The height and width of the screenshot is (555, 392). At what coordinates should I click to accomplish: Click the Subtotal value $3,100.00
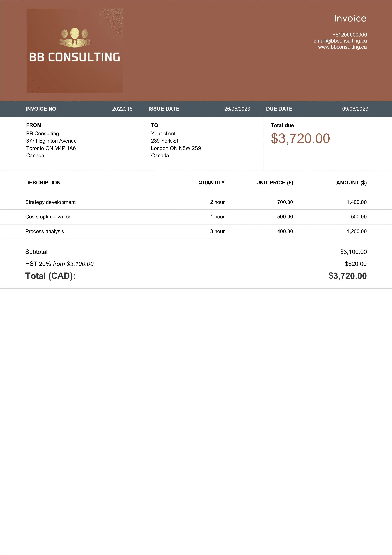[353, 252]
